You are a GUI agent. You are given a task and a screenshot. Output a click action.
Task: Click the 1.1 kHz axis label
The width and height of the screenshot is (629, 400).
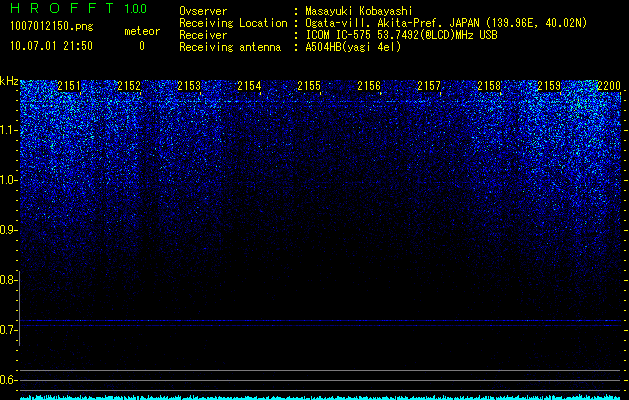point(7,130)
